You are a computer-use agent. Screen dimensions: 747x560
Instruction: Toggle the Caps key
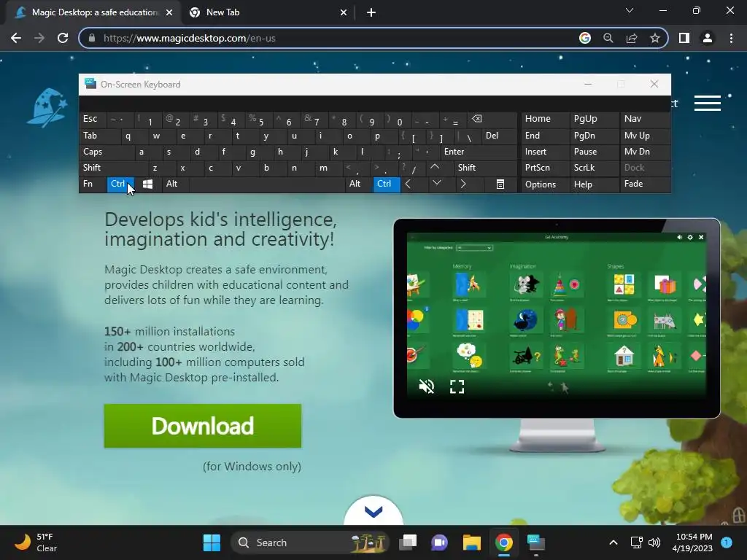[x=107, y=152]
